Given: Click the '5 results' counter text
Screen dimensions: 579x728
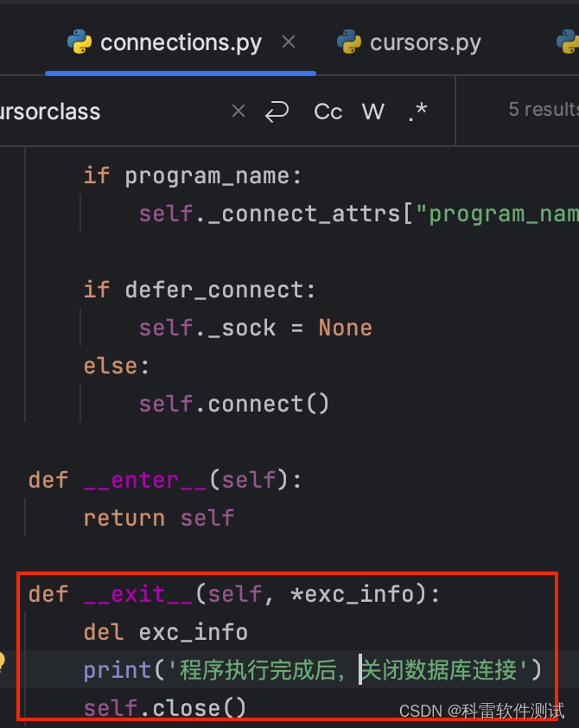Looking at the screenshot, I should click(x=544, y=110).
